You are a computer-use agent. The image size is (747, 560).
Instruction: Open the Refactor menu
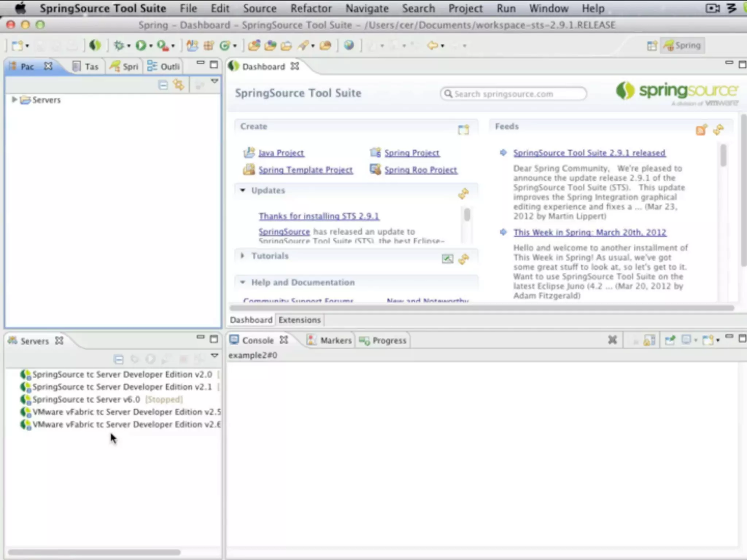(x=311, y=8)
